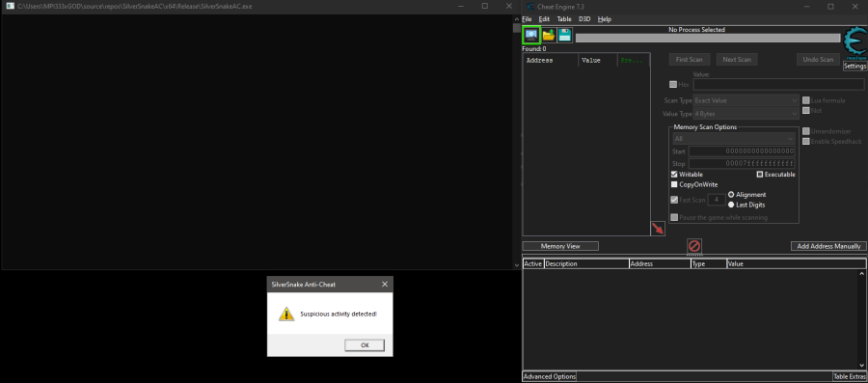Click the Start address field
Image resolution: width=868 pixels, height=383 pixels.
(742, 151)
